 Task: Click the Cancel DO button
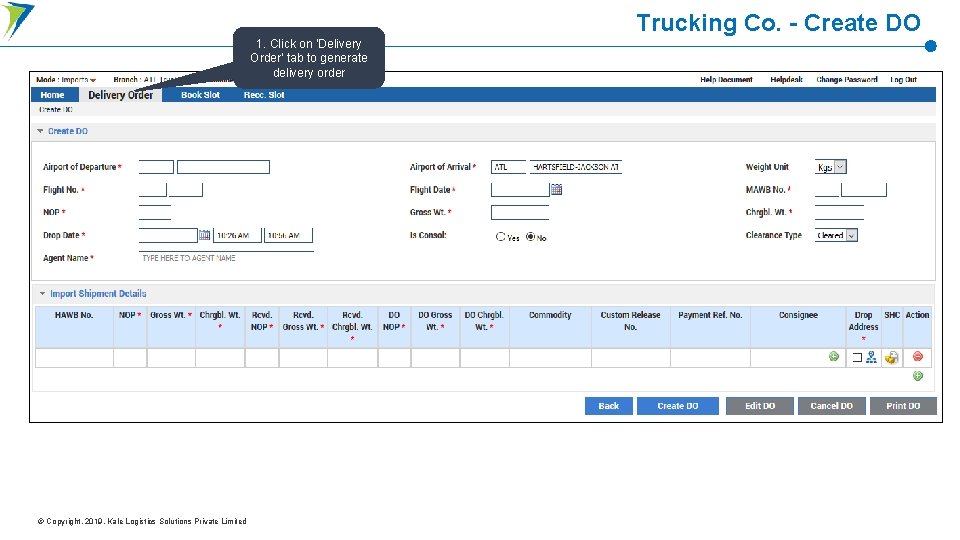click(x=831, y=406)
